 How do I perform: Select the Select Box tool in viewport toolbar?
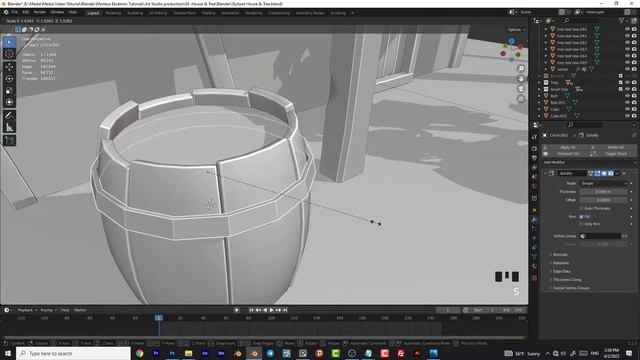click(x=9, y=42)
